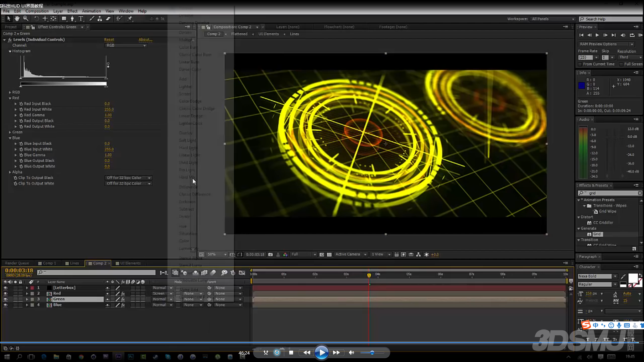The height and width of the screenshot is (362, 644).
Task: Toggle fx switch on Red layer
Action: tap(123, 294)
